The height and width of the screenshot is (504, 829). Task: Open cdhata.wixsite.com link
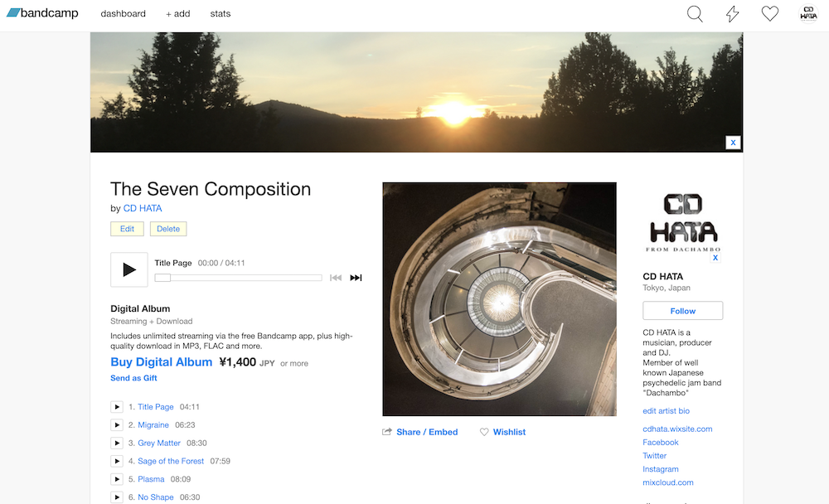(677, 429)
